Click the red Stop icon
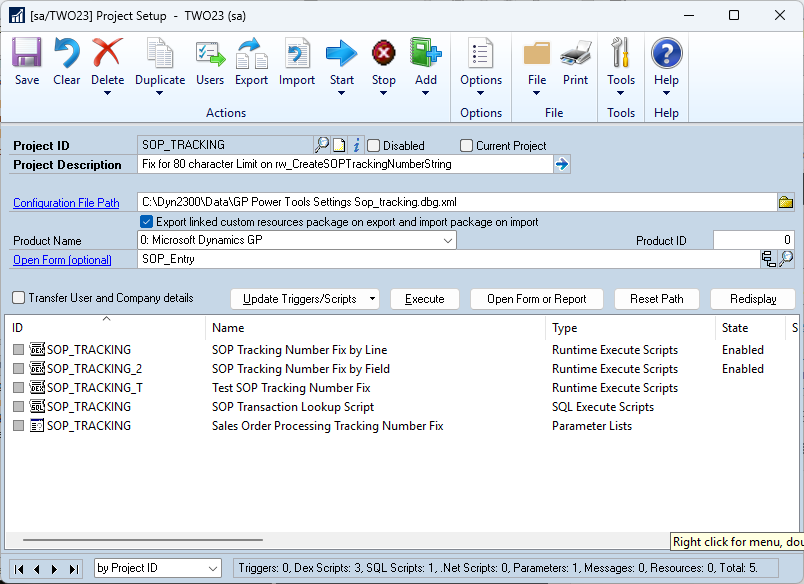The height and width of the screenshot is (584, 804). tap(384, 53)
